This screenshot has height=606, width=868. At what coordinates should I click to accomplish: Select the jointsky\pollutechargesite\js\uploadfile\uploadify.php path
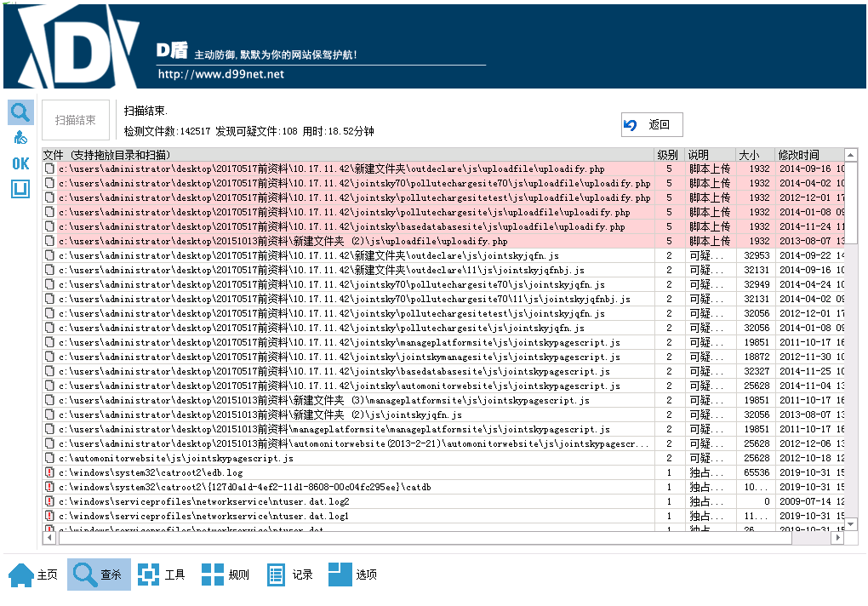tap(345, 213)
